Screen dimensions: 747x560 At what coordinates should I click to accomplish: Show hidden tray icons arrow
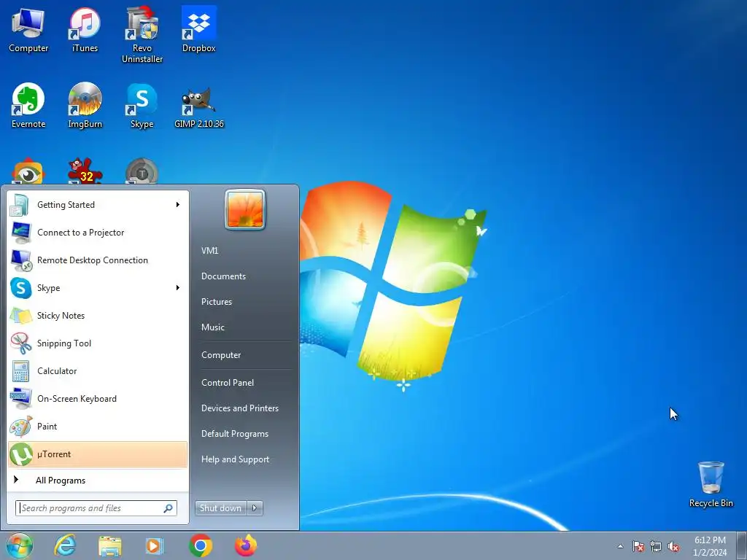(x=620, y=546)
